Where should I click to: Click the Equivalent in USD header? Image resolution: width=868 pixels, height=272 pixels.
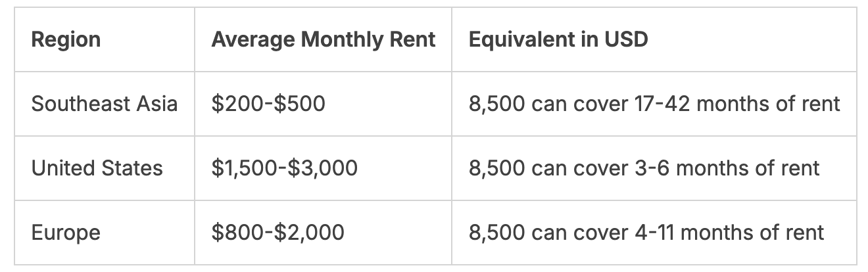tap(558, 39)
